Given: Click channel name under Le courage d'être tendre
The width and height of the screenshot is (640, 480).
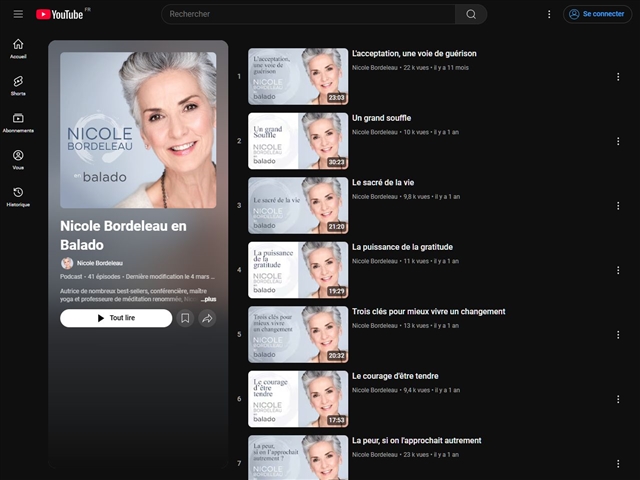Looking at the screenshot, I should coord(374,390).
